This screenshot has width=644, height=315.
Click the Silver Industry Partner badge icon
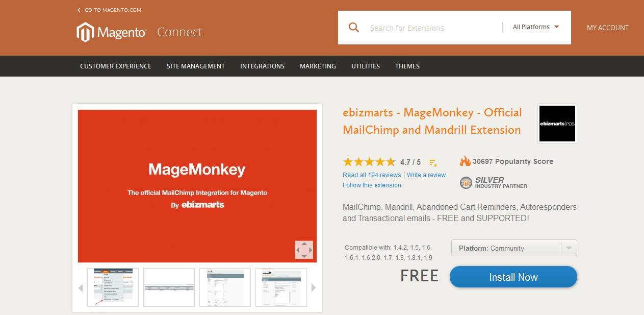(x=466, y=183)
